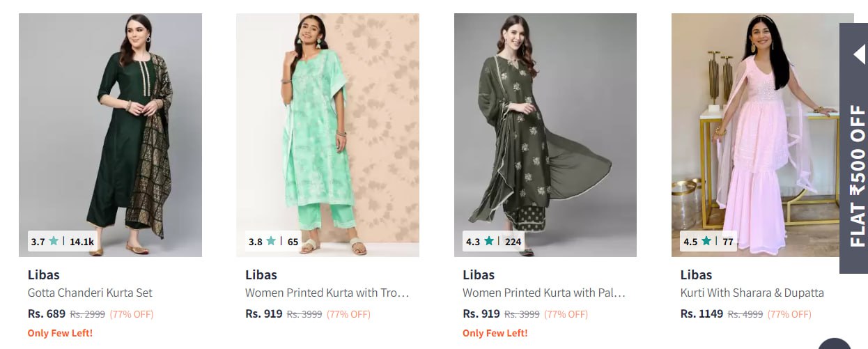Click the star icon on the 3.8 rating badge
Screen dimensions: 868x349
click(271, 242)
